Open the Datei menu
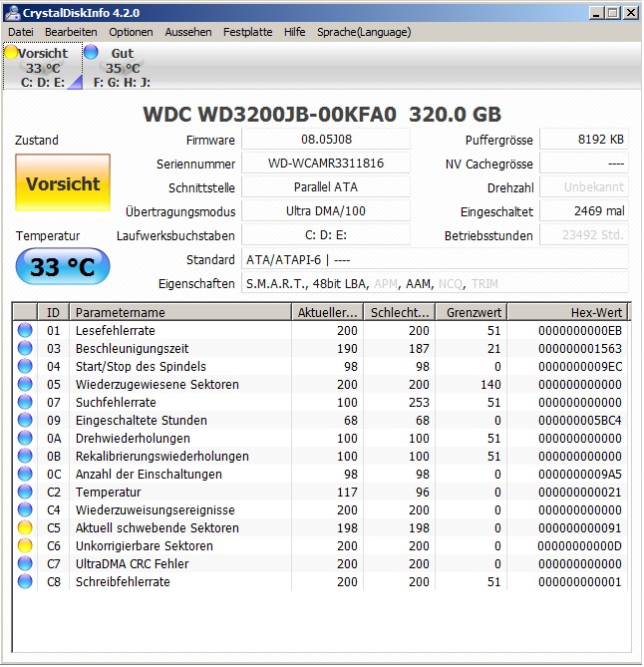Image resolution: width=644 pixels, height=667 pixels. point(20,32)
